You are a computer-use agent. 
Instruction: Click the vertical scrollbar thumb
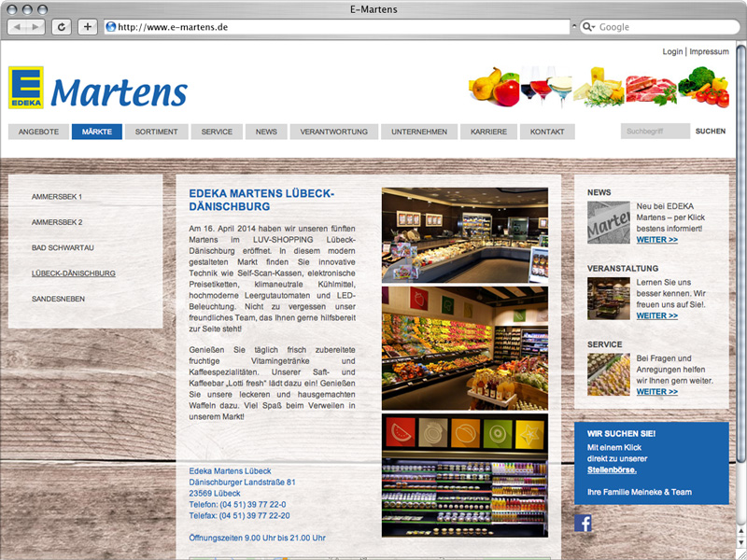[x=740, y=252]
